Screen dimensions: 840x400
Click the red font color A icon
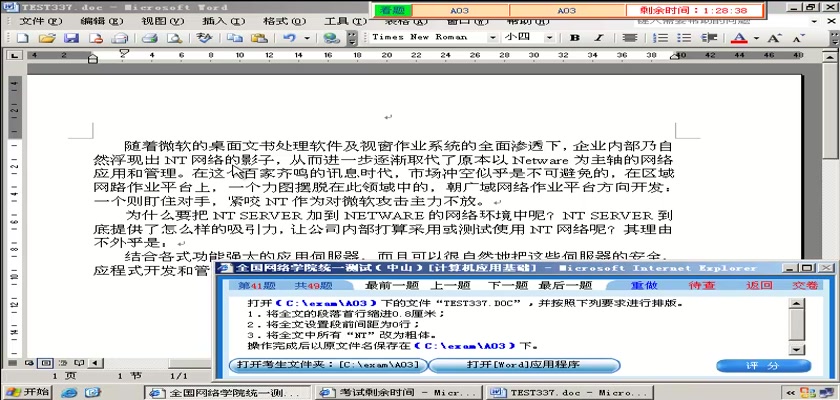(739, 37)
